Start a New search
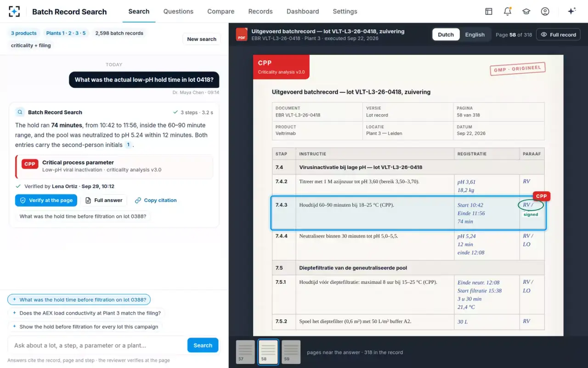 (202, 39)
